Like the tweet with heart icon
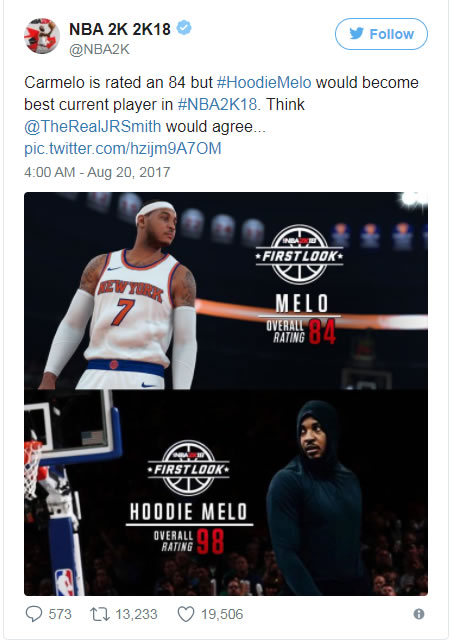Screen dimensions: 451x643 click(186, 614)
